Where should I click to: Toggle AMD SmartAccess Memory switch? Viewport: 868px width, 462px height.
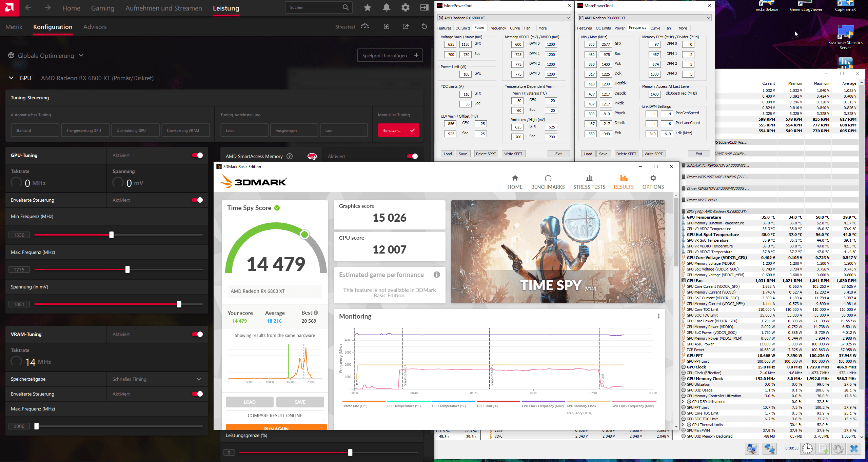pyautogui.click(x=412, y=156)
